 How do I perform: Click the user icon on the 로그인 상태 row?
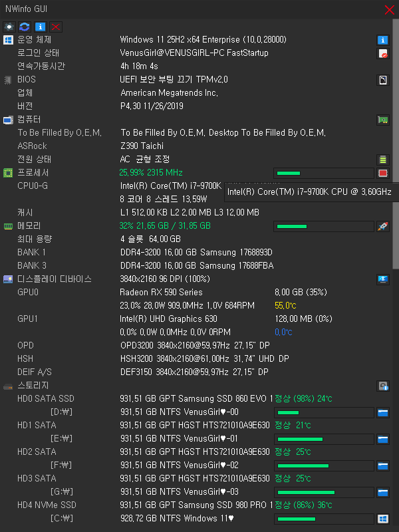pos(383,53)
